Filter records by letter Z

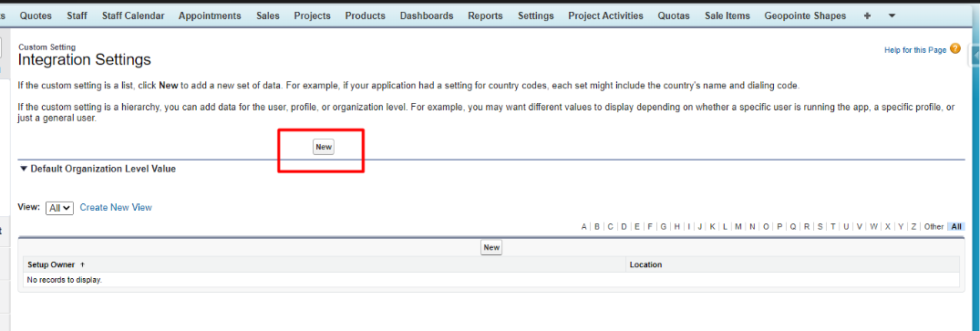[x=913, y=226]
